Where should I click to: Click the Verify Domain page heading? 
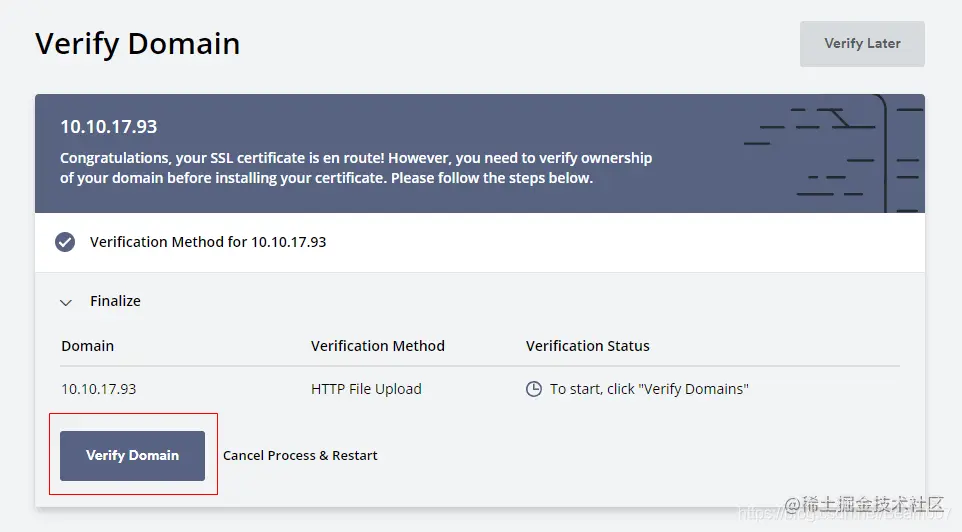(138, 44)
